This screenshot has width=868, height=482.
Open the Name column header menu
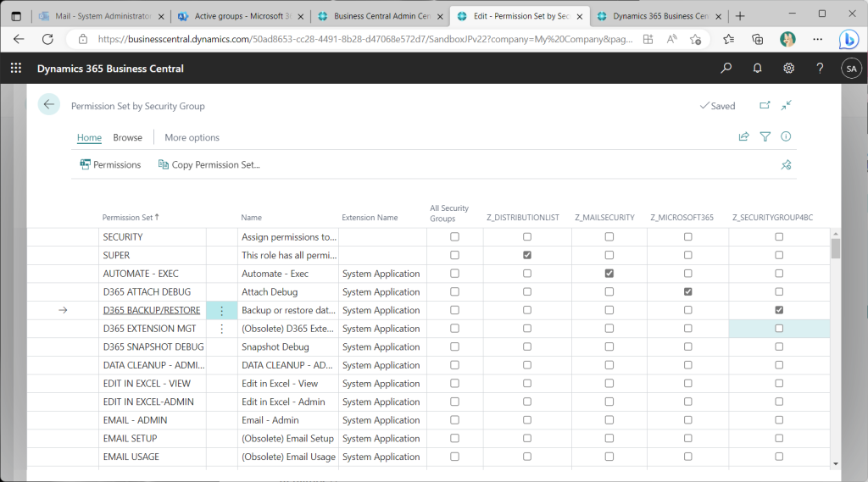[x=251, y=218]
